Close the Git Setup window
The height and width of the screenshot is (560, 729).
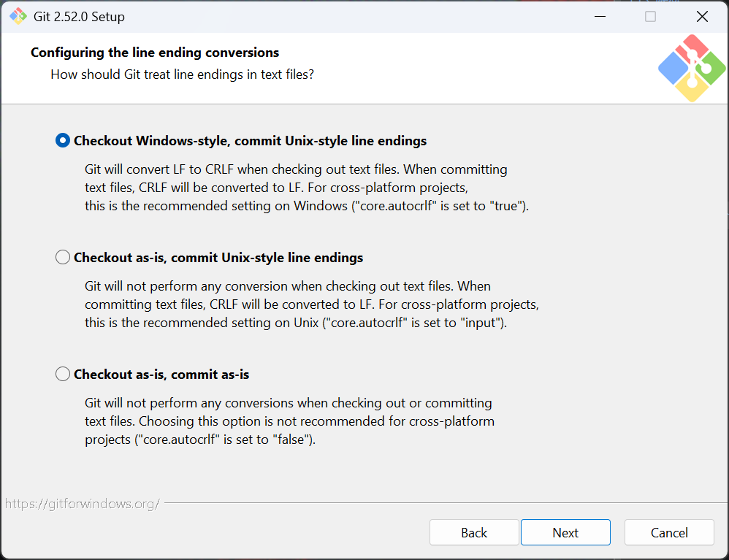[x=702, y=16]
